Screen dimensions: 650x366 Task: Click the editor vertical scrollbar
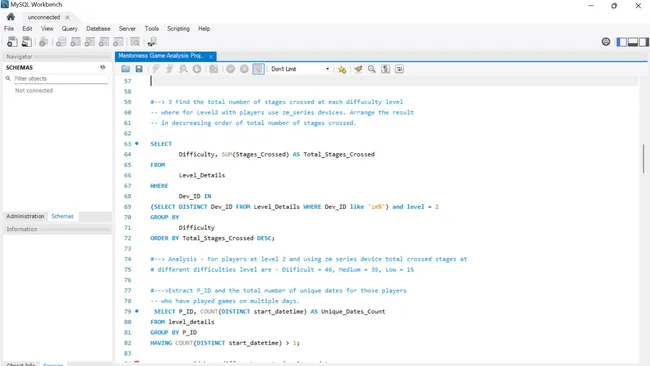643,159
